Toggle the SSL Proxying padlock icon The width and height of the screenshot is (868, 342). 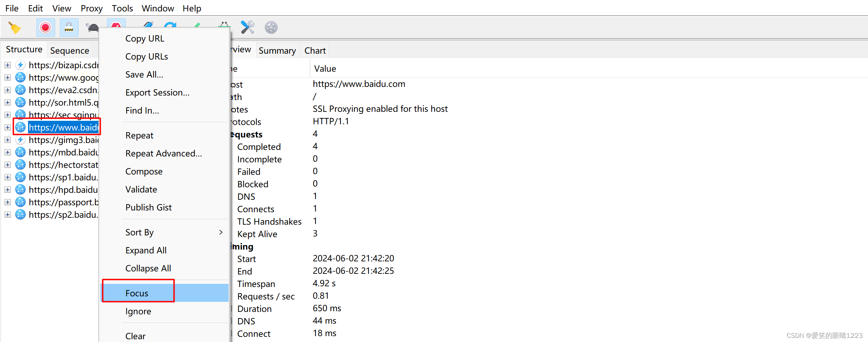[69, 27]
